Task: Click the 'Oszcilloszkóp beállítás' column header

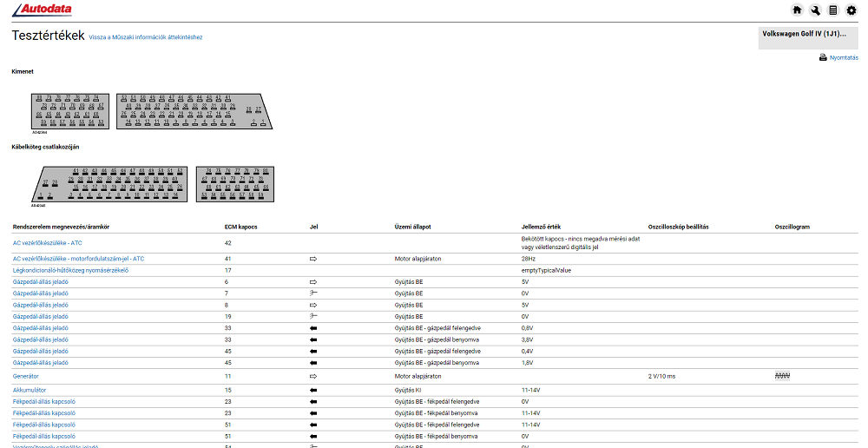Action: click(678, 227)
